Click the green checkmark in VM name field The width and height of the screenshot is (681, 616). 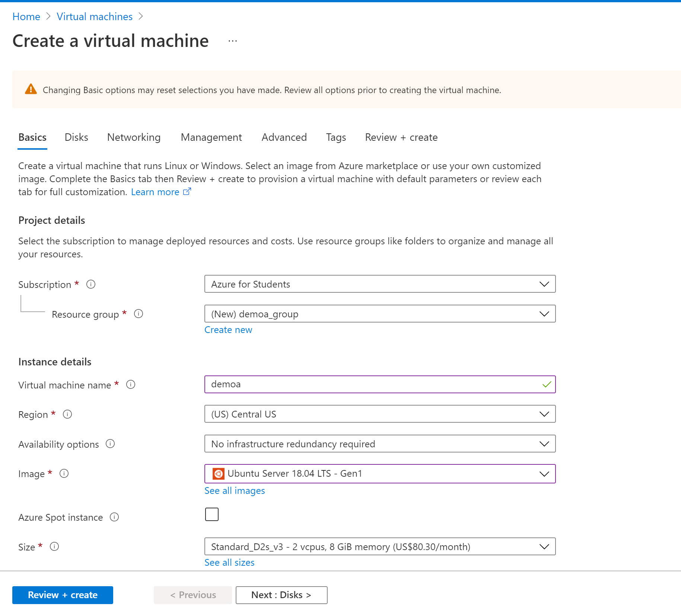(547, 384)
